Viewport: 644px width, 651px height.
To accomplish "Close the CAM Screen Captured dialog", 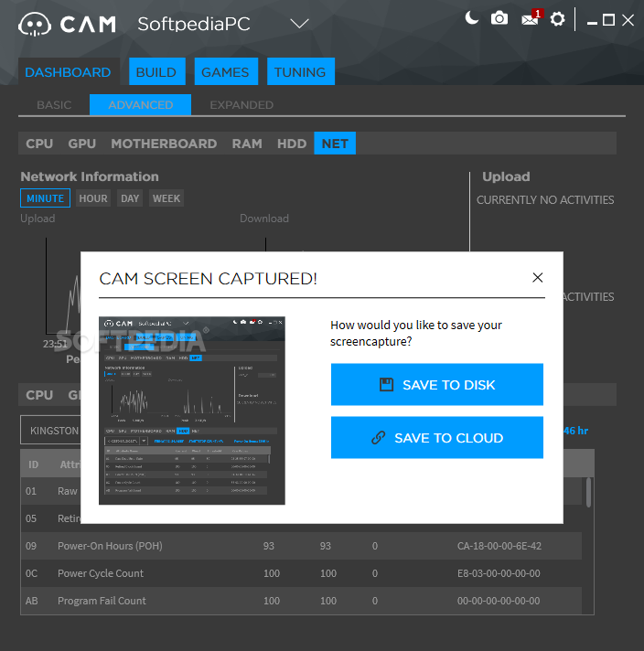I will (x=538, y=278).
